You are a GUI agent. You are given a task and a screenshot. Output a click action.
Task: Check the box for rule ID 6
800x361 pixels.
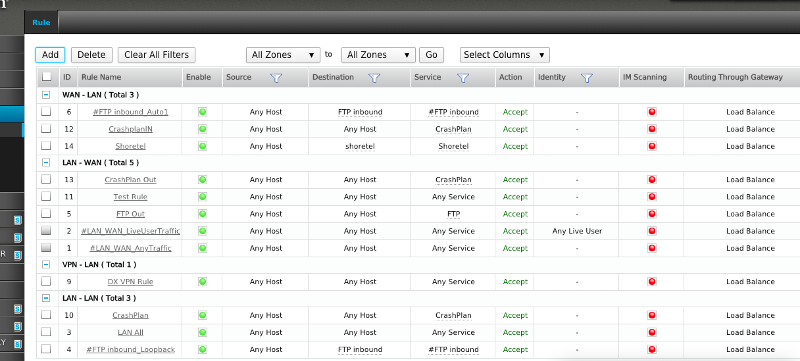[46, 111]
